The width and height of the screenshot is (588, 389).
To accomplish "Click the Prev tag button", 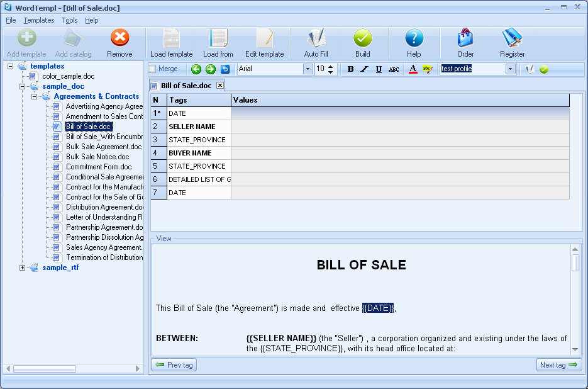I will coord(174,365).
